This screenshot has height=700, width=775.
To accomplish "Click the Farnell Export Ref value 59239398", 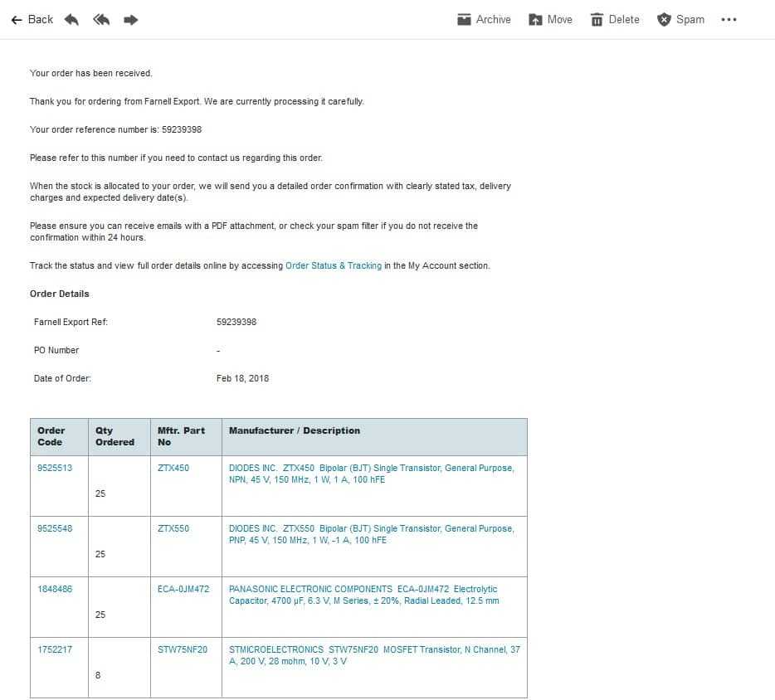I will 236,322.
